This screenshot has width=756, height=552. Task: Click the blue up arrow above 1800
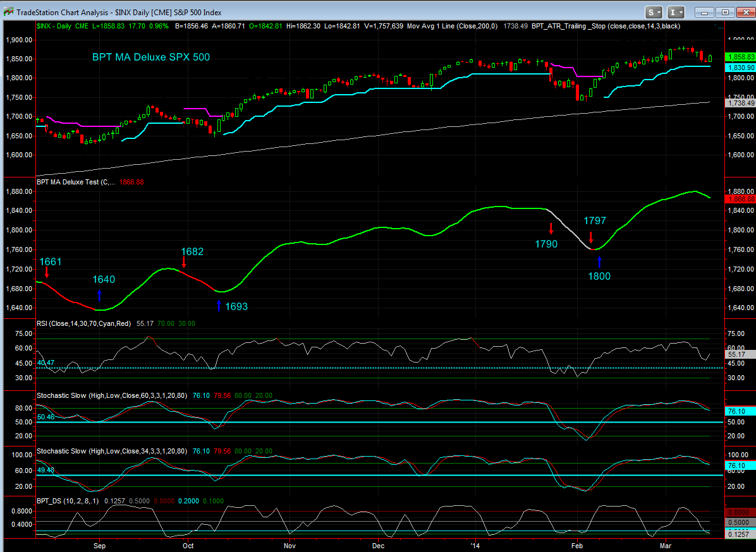[x=599, y=261]
